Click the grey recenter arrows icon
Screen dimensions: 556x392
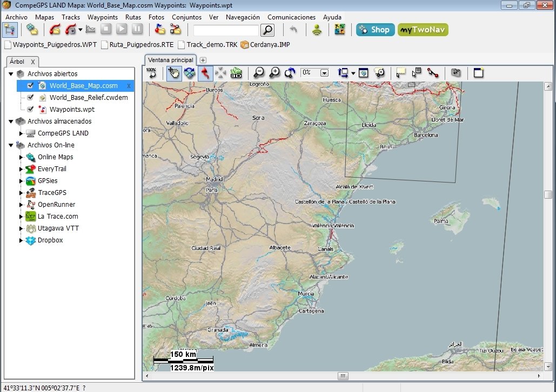pyautogui.click(x=220, y=73)
